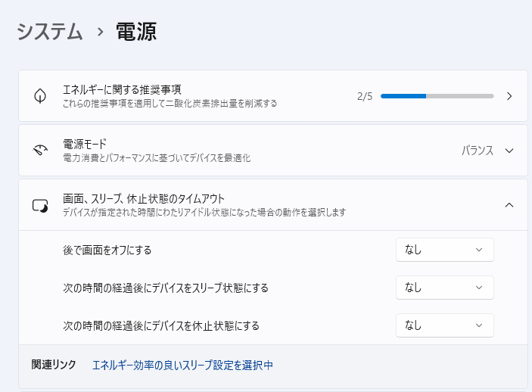Screen dimensions: 532x392
Task: Click the 電源 page heading
Action: point(136,32)
